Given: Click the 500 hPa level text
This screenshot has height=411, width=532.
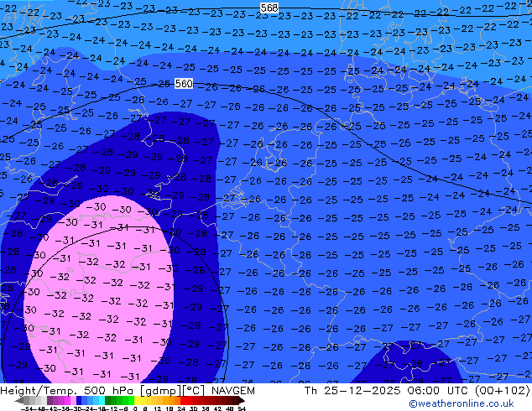Looking at the screenshot, I should click(x=110, y=391).
